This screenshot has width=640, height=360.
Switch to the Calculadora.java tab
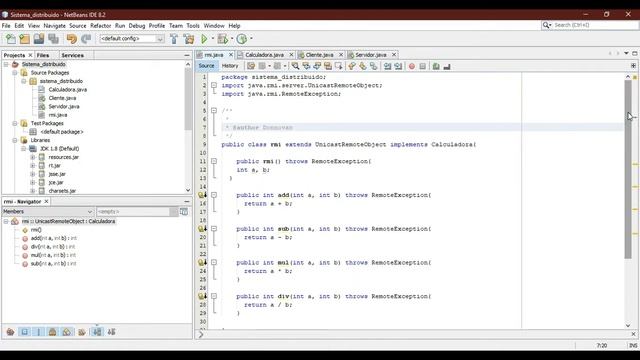[x=264, y=55]
